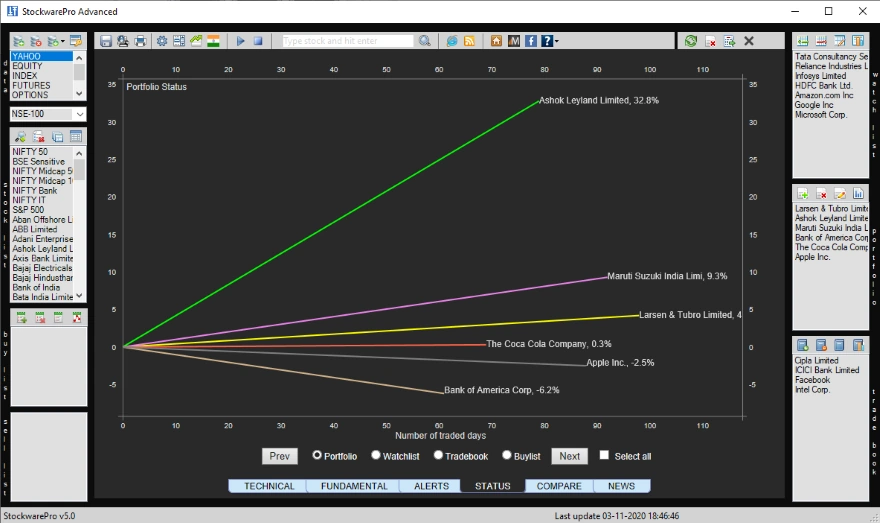Image resolution: width=880 pixels, height=523 pixels.
Task: Click the orange RSS feed icon
Action: [x=469, y=41]
